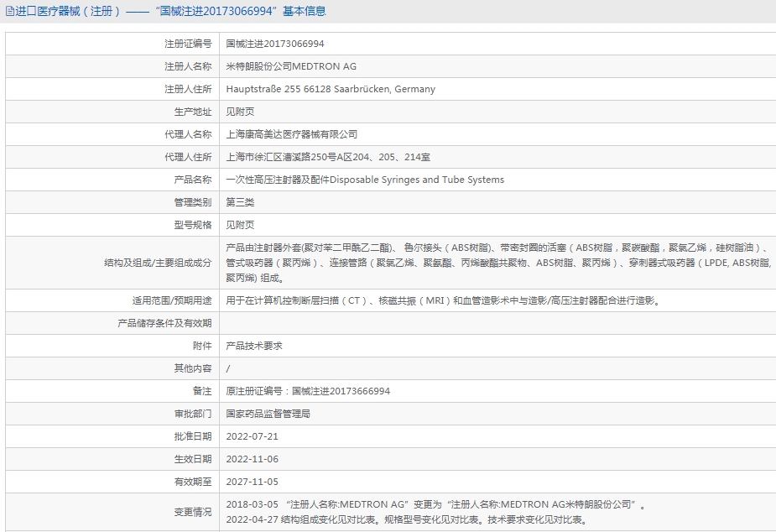
Task: Click 见附页 in the 生产地址 row
Action: point(240,112)
